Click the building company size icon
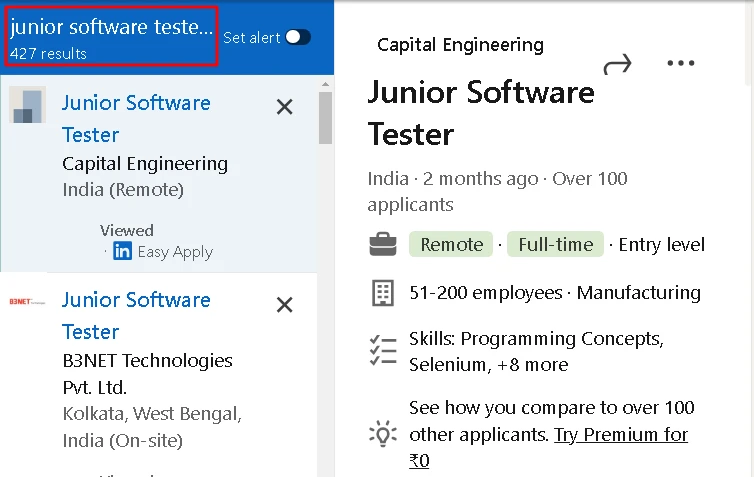This screenshot has height=477, width=754. 383,293
